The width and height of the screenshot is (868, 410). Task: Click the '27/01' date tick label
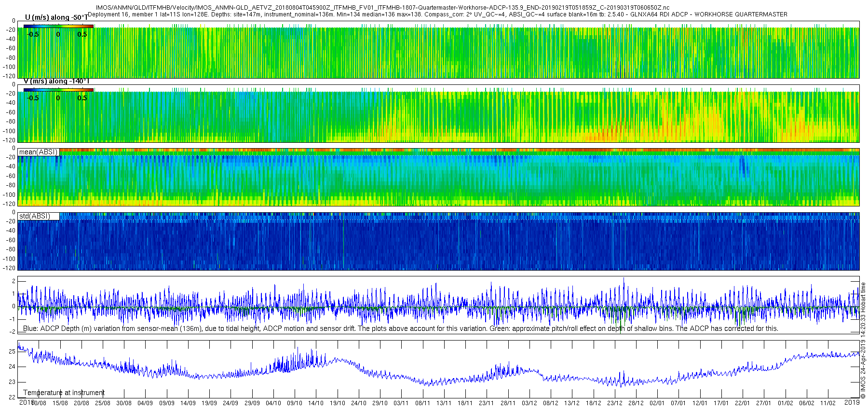[764, 403]
